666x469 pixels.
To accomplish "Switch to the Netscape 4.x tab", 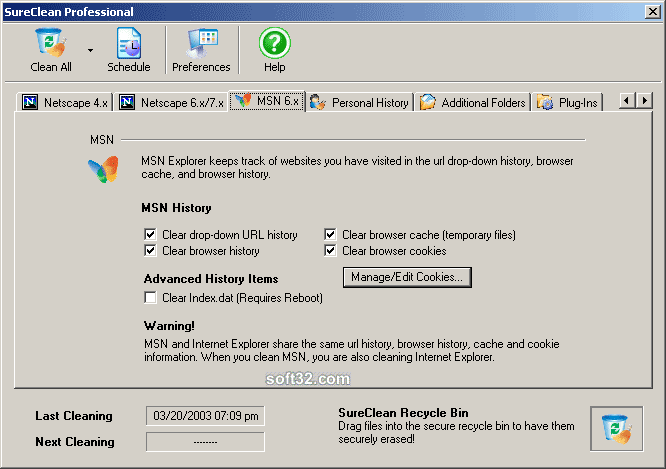I will pos(65,102).
